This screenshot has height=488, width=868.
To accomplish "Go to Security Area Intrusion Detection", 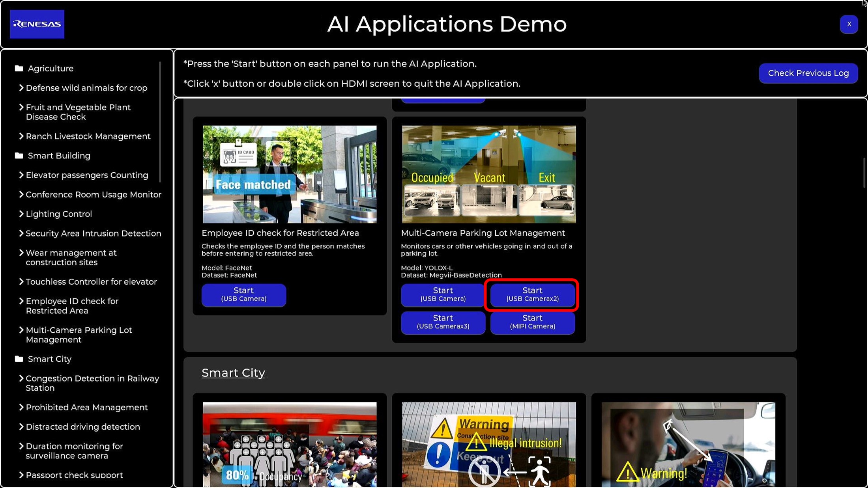I will (93, 233).
